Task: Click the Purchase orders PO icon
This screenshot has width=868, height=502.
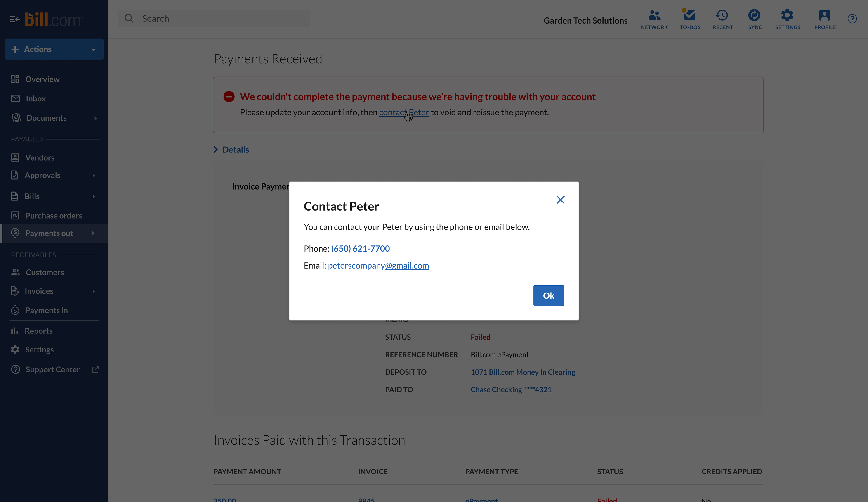Action: click(x=15, y=216)
